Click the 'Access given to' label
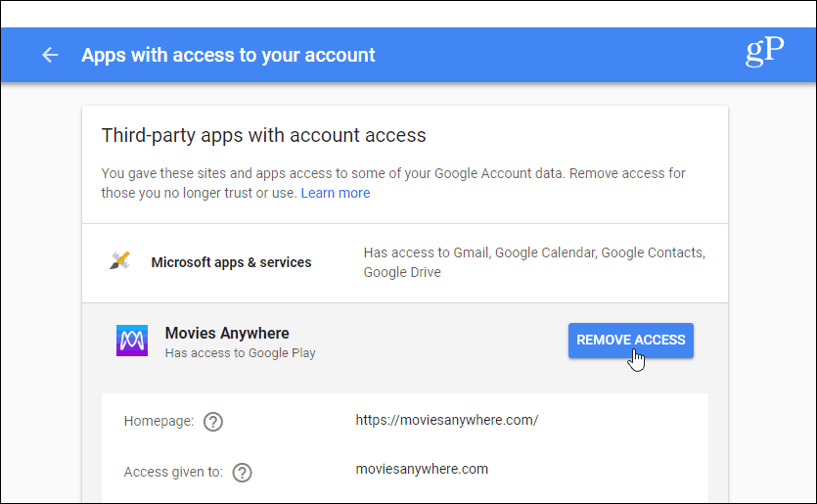The width and height of the screenshot is (817, 504). [173, 472]
